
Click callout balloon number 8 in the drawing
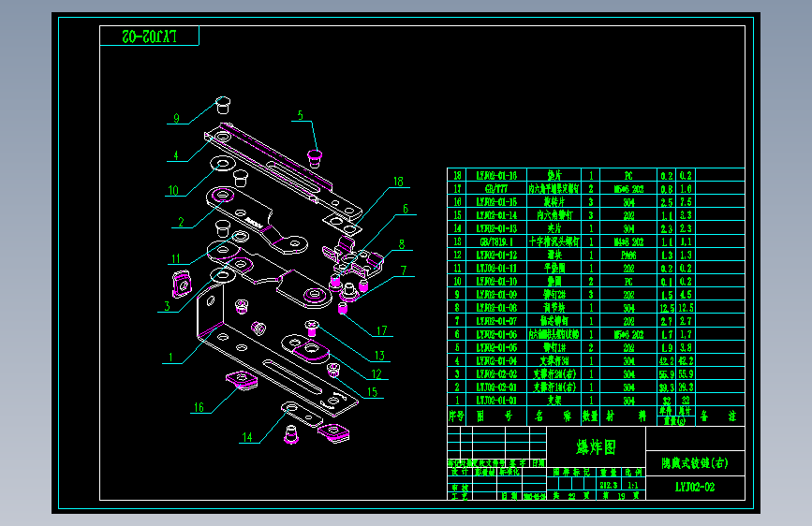(x=402, y=244)
